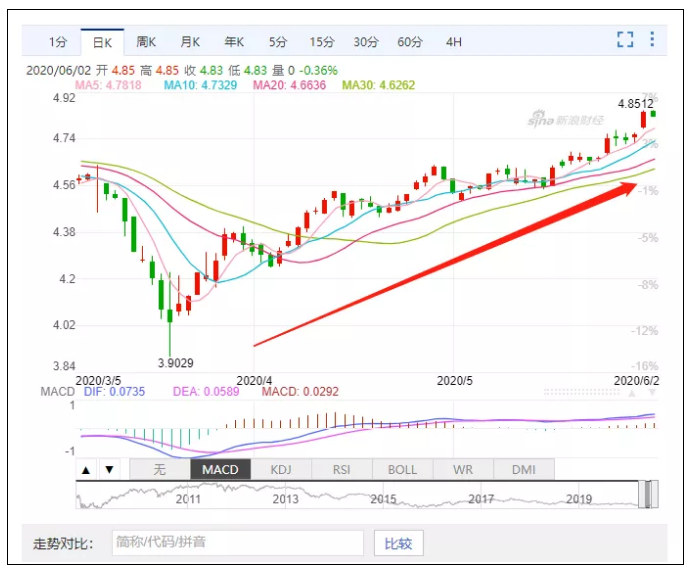Click the up triangle indicator button
The image size is (695, 578).
tap(86, 469)
